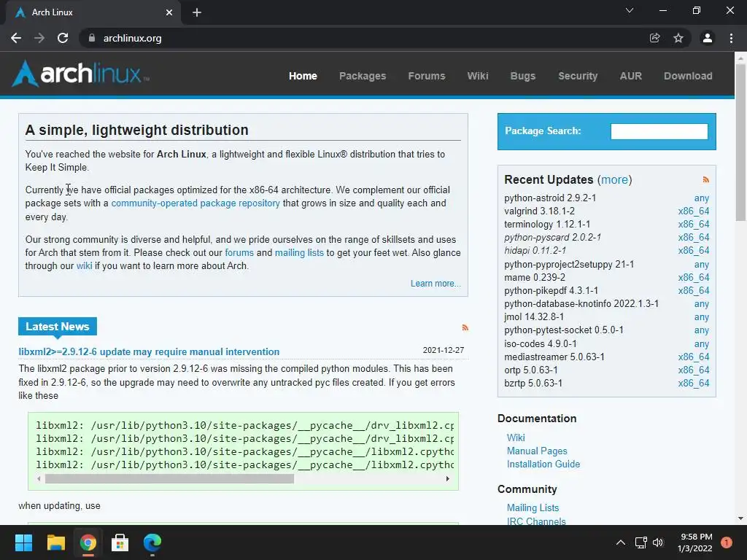
Task: Follow the mailing lists link in the intro
Action: [x=299, y=253]
